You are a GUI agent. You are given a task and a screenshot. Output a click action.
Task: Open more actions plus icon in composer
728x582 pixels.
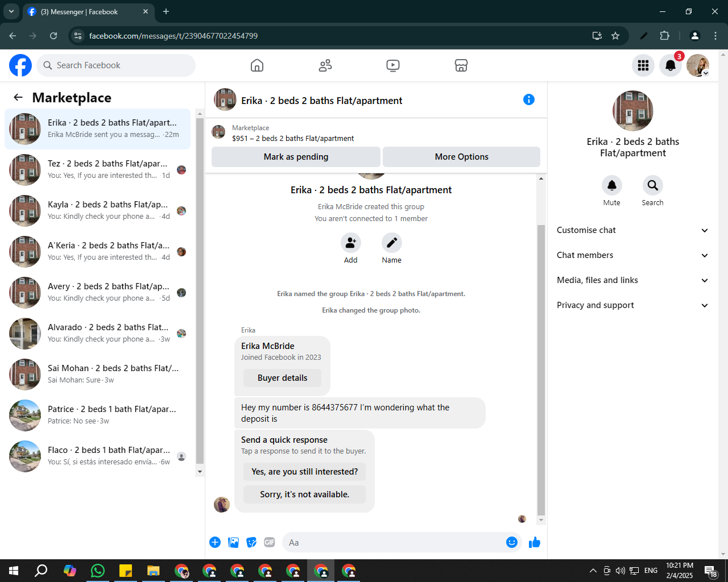tap(215, 542)
